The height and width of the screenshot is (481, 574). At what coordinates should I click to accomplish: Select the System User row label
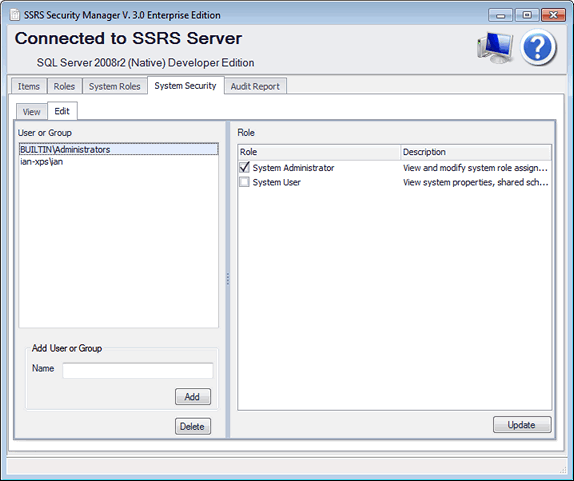click(x=276, y=182)
